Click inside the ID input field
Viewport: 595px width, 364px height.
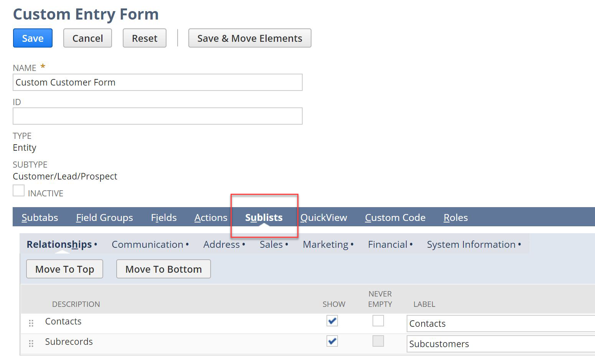tap(157, 116)
